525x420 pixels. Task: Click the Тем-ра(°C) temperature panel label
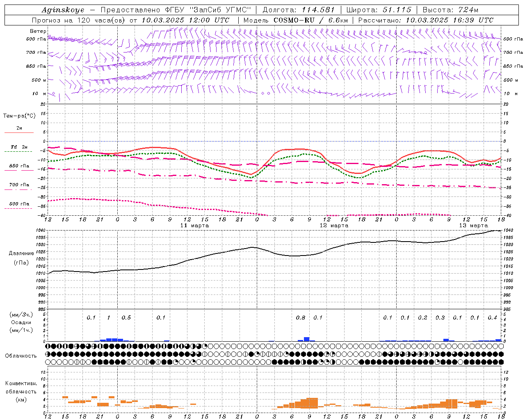pyautogui.click(x=19, y=116)
